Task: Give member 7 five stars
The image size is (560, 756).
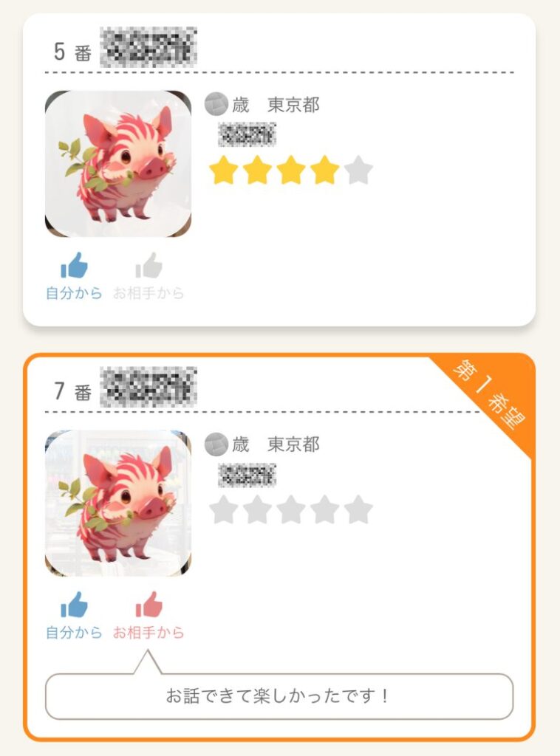Action: coord(358,509)
